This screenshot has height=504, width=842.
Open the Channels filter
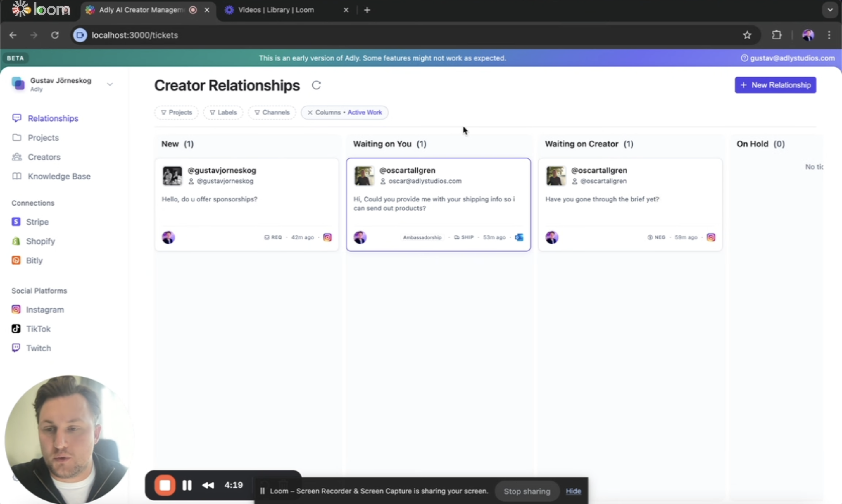pos(272,113)
